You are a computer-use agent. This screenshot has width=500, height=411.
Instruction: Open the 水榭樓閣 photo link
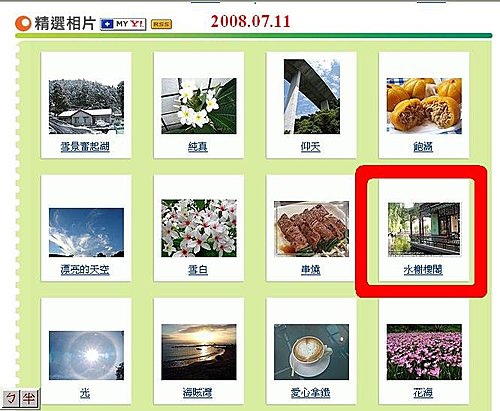423,269
